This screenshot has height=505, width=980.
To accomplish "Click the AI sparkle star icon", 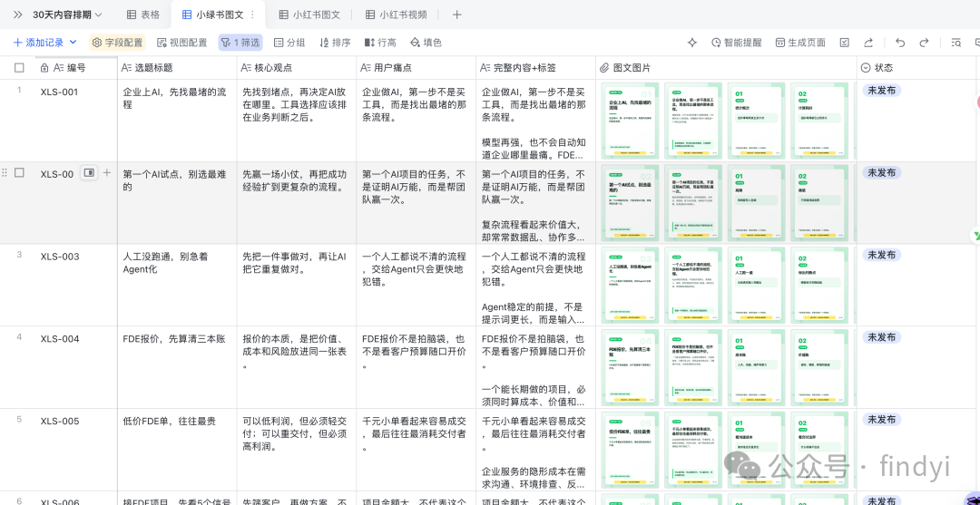I will [x=691, y=43].
